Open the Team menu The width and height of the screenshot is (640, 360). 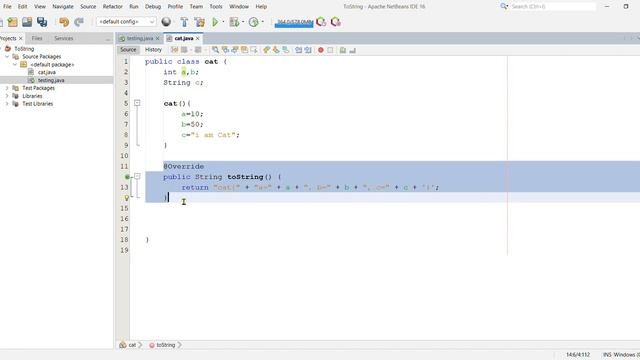pyautogui.click(x=196, y=7)
